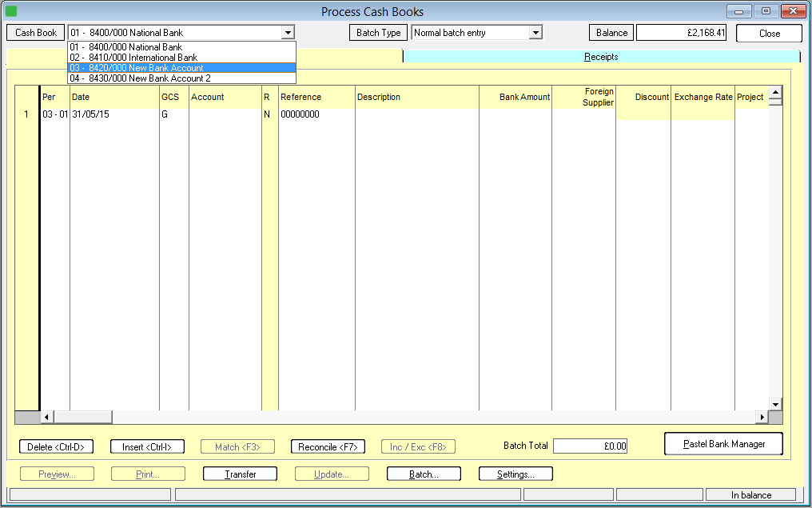This screenshot has height=508, width=812.
Task: Click the Batch Total field £0.00
Action: tap(590, 446)
